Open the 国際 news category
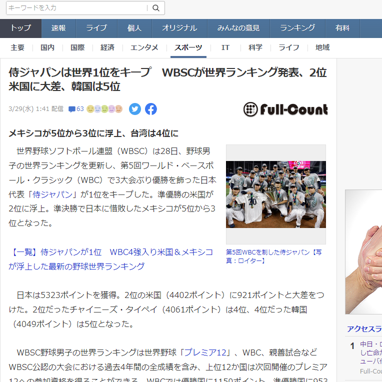Screen dimensions: 382x382 [77, 48]
